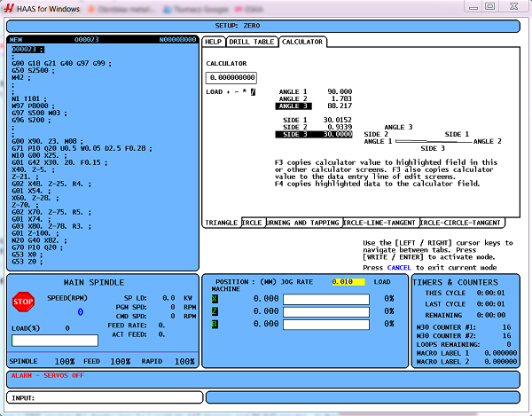Click the INPUT entry field
532x416 pixels.
tap(105, 397)
